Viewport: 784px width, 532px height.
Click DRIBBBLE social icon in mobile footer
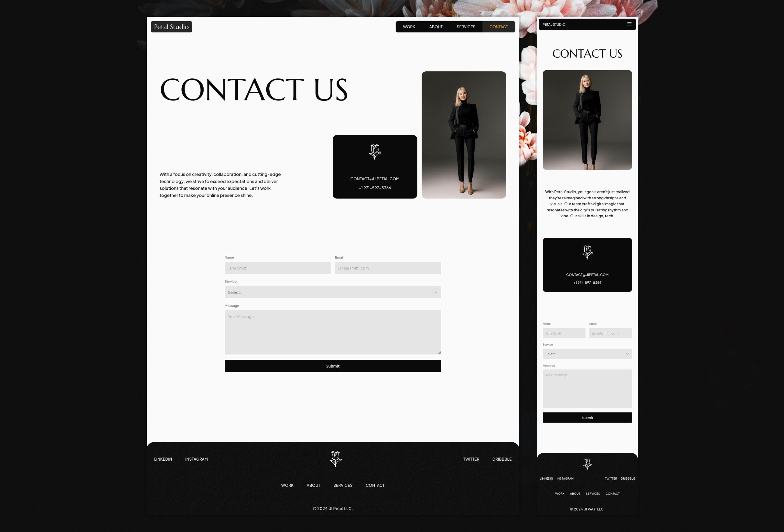click(627, 479)
